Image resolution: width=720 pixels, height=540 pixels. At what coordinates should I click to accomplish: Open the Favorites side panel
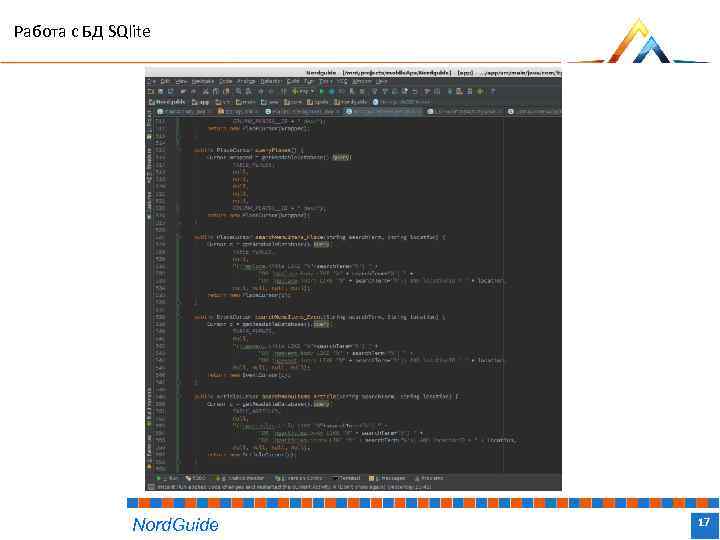click(x=149, y=452)
